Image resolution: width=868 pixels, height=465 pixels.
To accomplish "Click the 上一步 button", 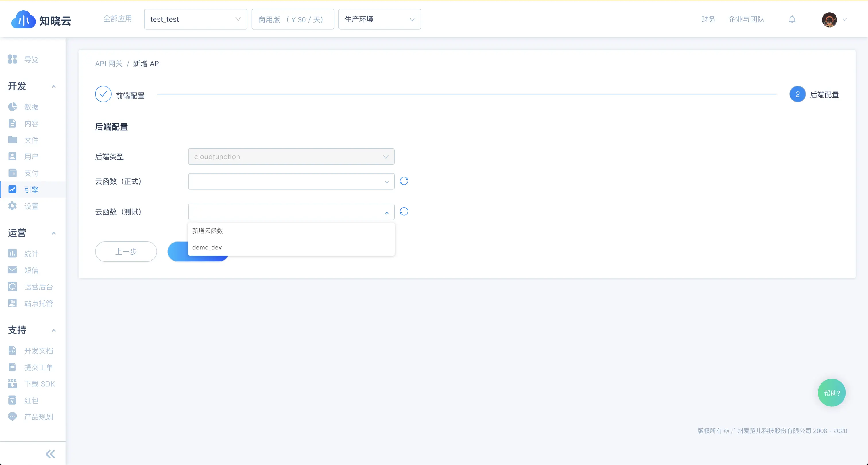I will (x=126, y=251).
